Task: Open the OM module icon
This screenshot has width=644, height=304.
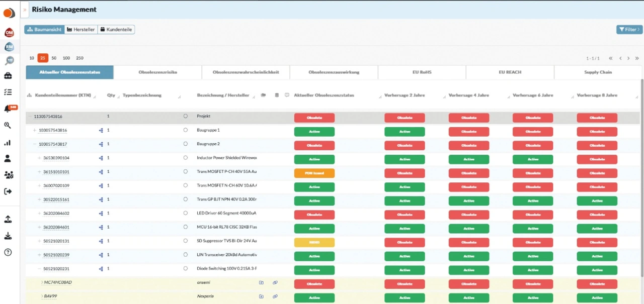Action: [x=9, y=33]
